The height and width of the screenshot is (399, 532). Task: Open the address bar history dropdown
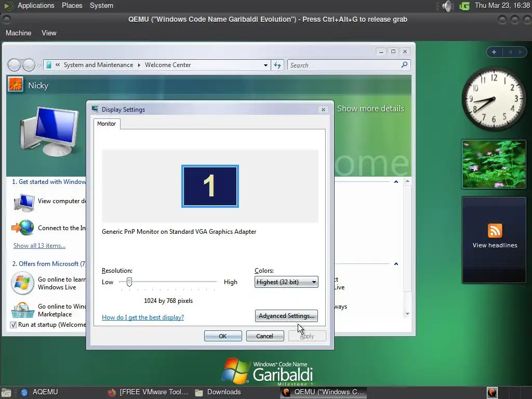tap(265, 65)
